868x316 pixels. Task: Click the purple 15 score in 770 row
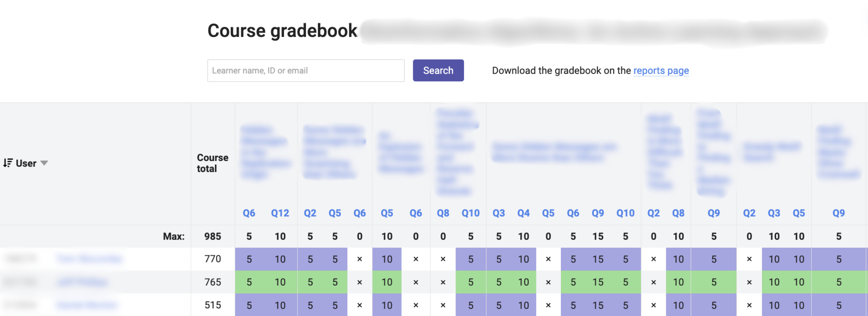[598, 259]
